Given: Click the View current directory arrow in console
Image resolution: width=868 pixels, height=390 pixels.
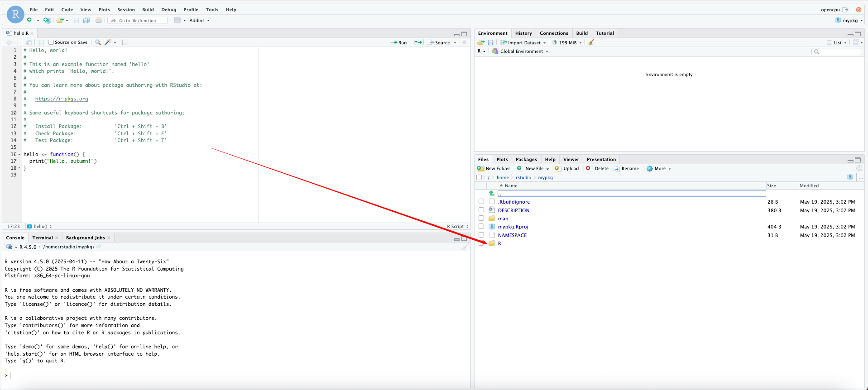Looking at the screenshot, I should pos(99,247).
